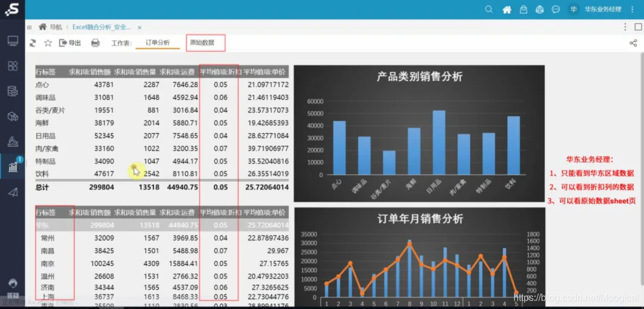
Task: Click the 华 user avatar
Action: pos(574,10)
